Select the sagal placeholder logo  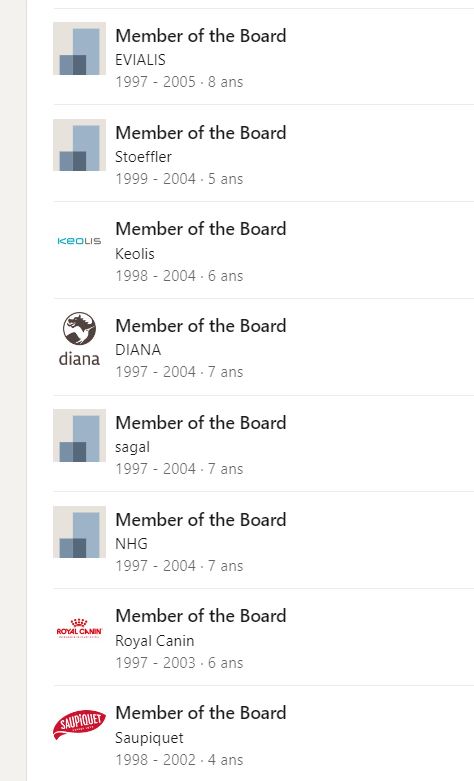pyautogui.click(x=79, y=435)
